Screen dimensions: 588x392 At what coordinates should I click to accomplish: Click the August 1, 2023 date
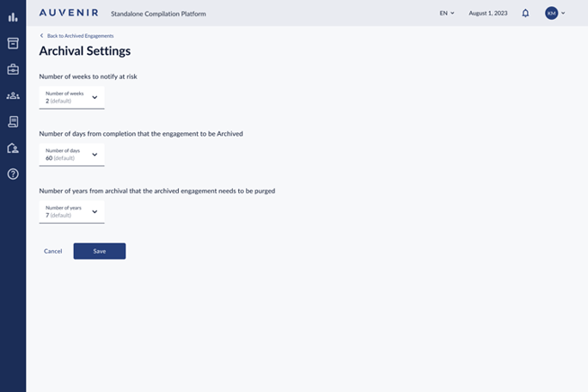pyautogui.click(x=488, y=13)
